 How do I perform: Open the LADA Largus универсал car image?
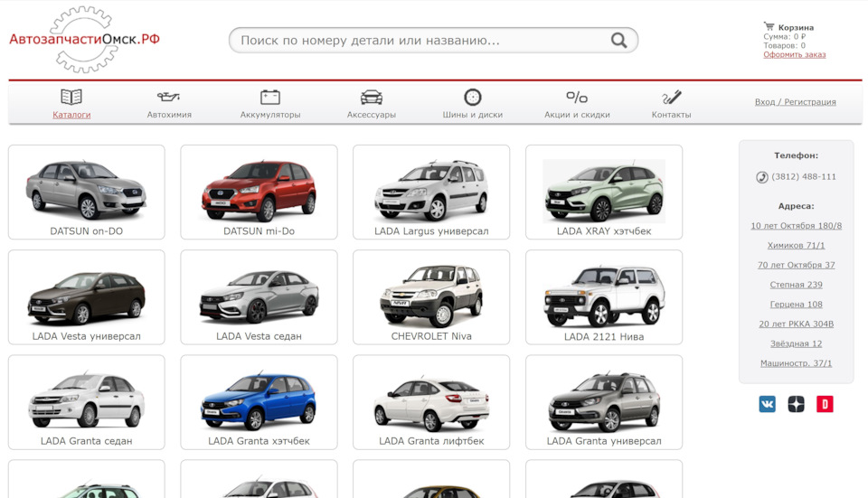(431, 190)
